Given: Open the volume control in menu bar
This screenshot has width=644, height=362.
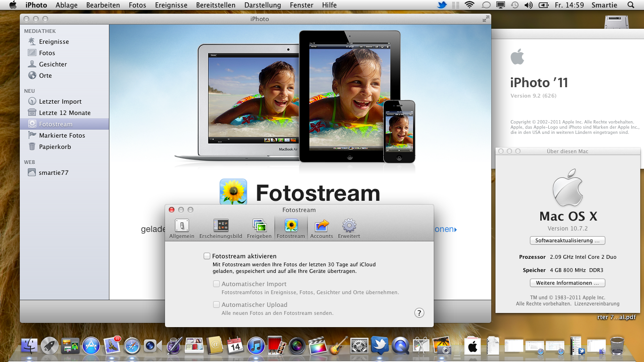Looking at the screenshot, I should (528, 5).
